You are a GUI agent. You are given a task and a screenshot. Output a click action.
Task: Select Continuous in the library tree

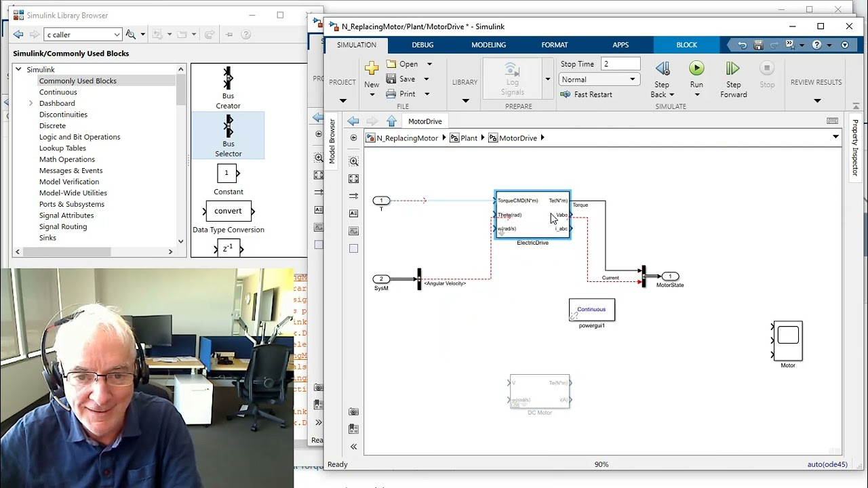tap(58, 92)
